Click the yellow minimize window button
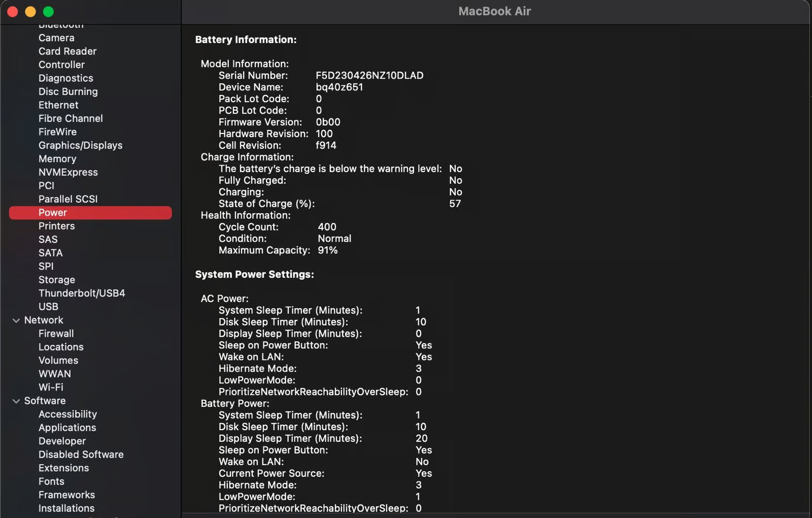The height and width of the screenshot is (518, 812). pos(30,12)
